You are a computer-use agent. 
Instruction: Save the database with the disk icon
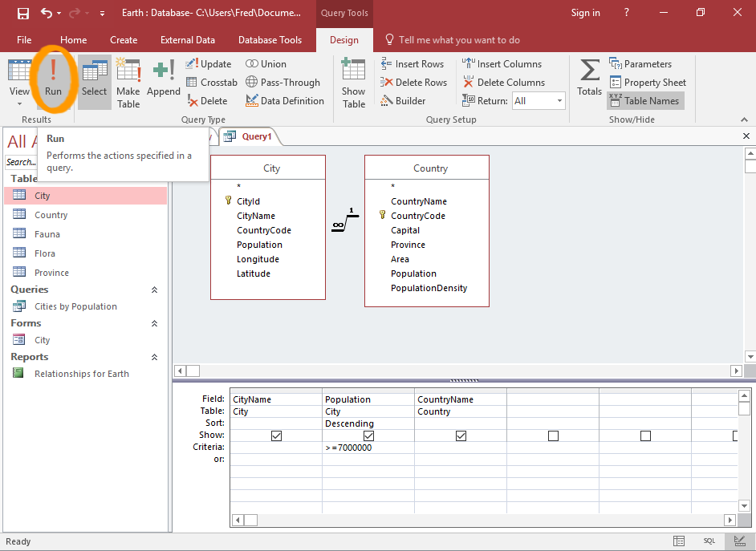(22, 13)
